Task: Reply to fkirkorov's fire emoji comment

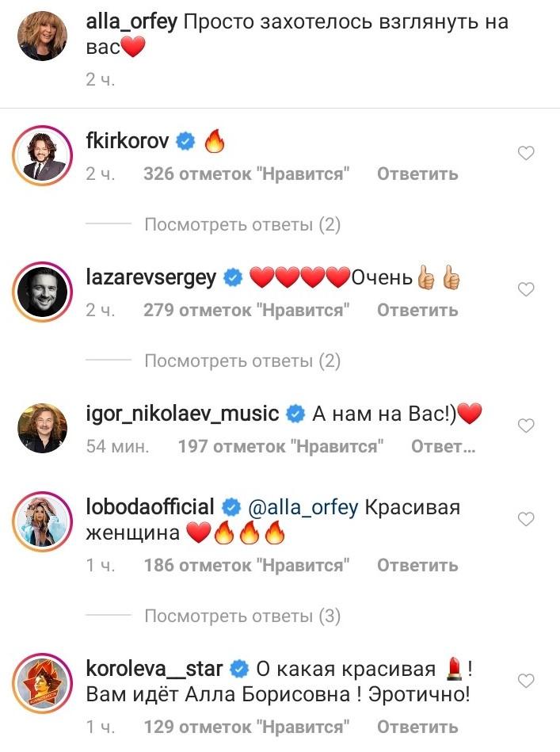Action: 417,174
